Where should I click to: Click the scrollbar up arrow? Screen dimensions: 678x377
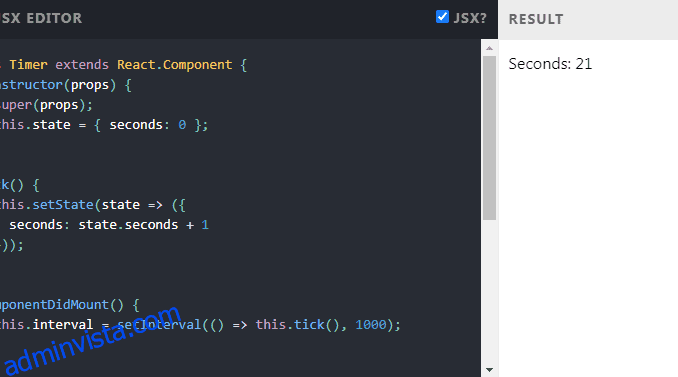489,48
